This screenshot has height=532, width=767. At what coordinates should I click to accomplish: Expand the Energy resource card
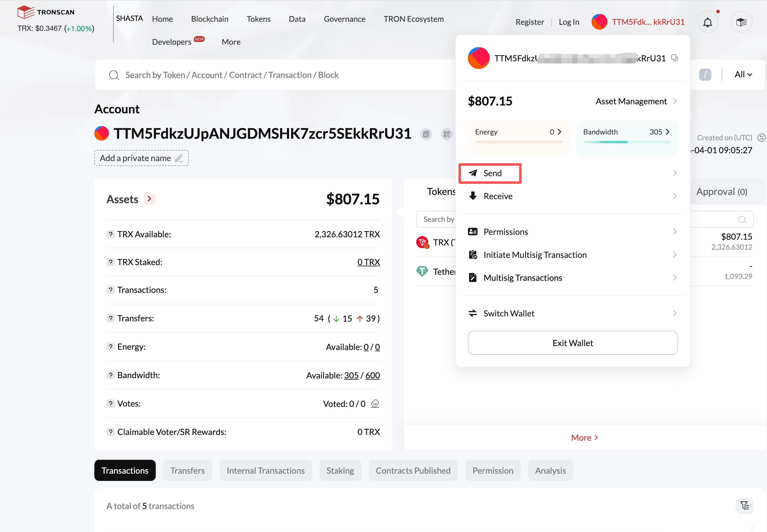pyautogui.click(x=519, y=137)
